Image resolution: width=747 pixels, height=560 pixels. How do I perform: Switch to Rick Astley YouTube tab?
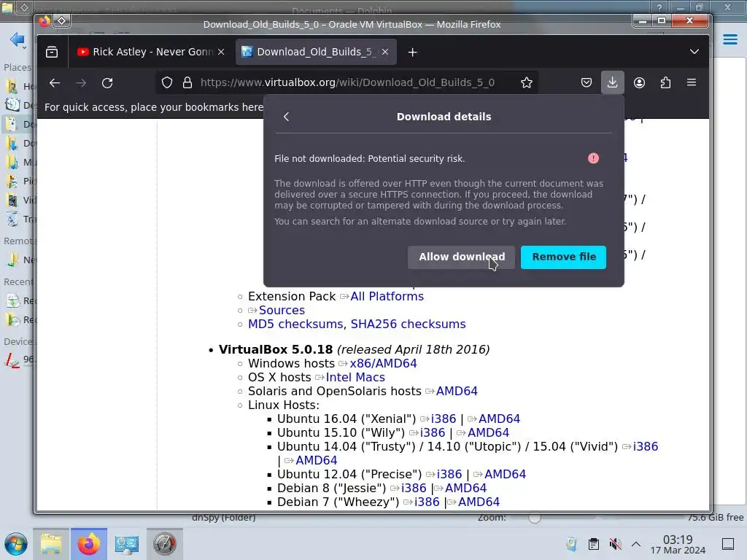pos(151,52)
